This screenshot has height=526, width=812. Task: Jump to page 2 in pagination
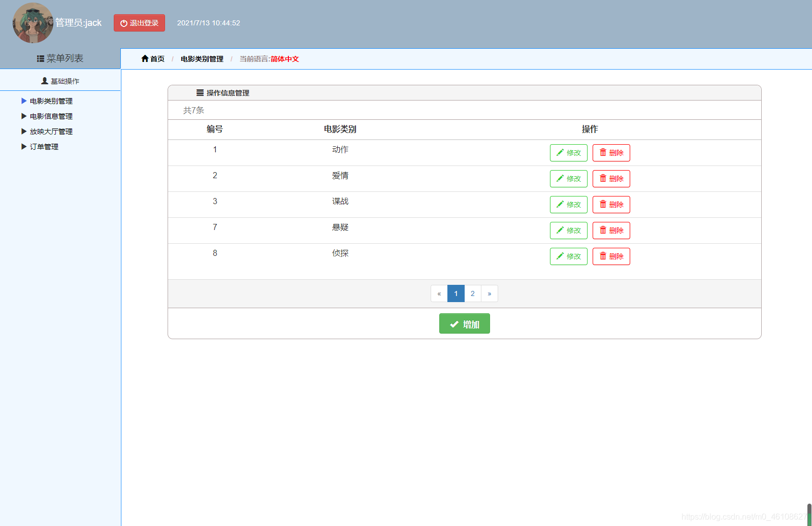tap(473, 293)
